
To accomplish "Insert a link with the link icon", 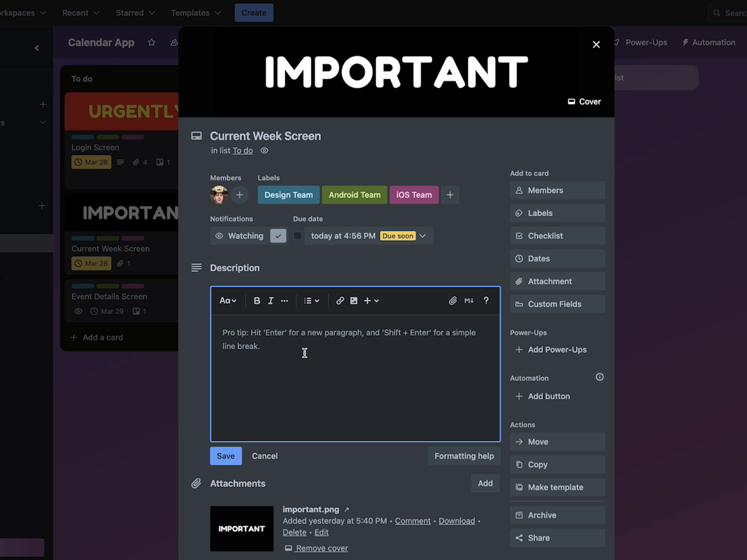I will click(340, 301).
